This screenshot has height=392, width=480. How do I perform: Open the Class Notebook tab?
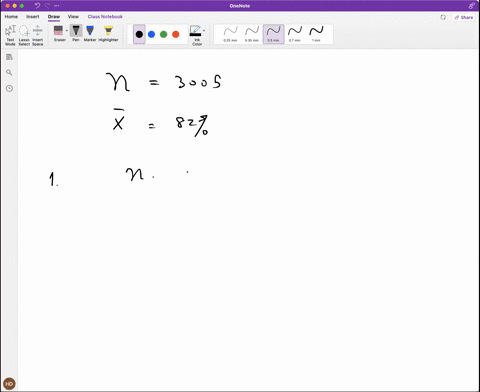pyautogui.click(x=105, y=17)
